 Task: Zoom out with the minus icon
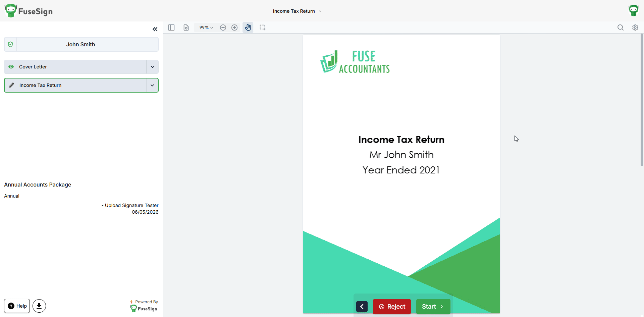223,28
